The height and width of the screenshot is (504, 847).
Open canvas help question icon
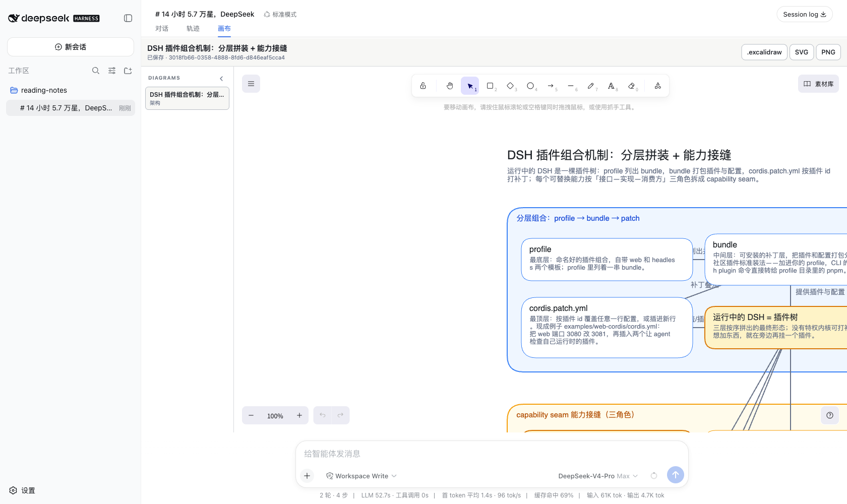click(830, 415)
